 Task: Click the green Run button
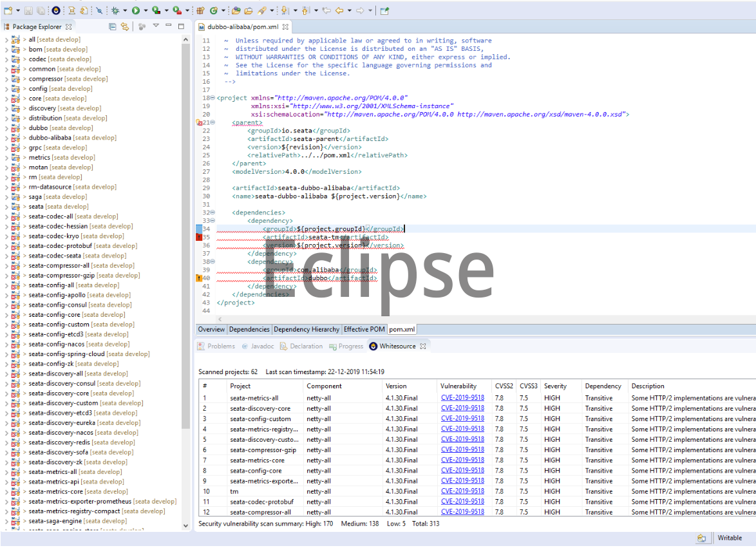click(x=136, y=10)
